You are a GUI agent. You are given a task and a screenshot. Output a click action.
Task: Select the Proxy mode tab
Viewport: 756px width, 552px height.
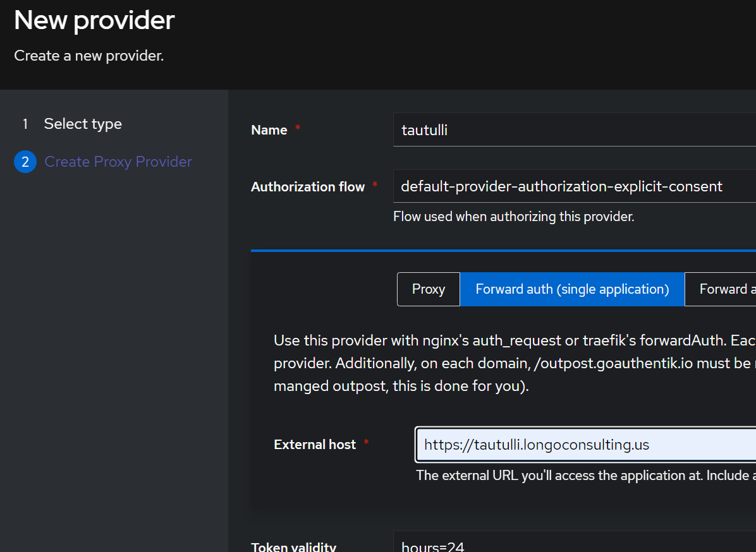click(x=428, y=289)
